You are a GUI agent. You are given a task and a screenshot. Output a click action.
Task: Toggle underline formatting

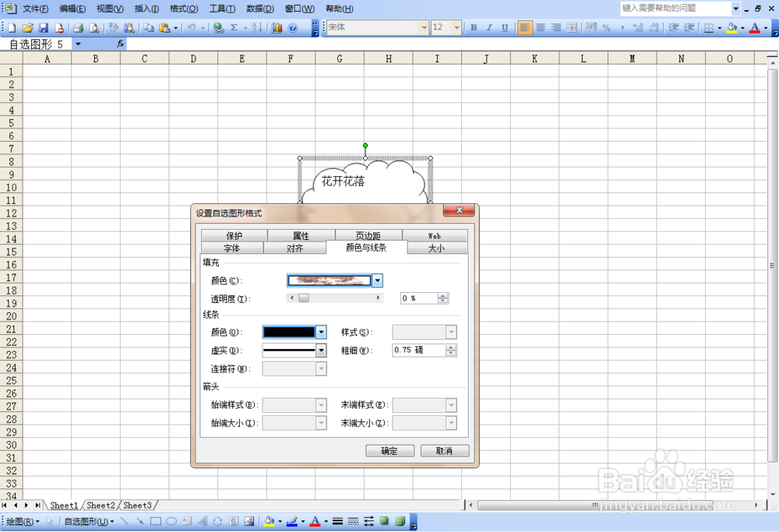504,27
